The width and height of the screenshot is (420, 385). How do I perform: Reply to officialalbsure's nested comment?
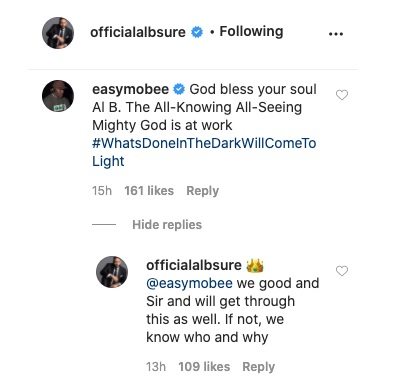[259, 367]
